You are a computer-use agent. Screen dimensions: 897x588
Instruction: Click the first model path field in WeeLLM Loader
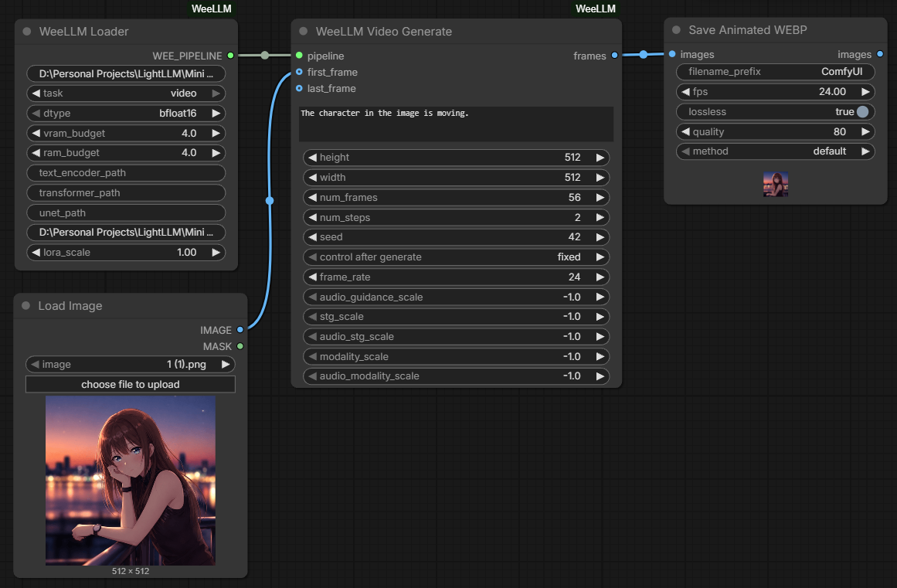[126, 73]
